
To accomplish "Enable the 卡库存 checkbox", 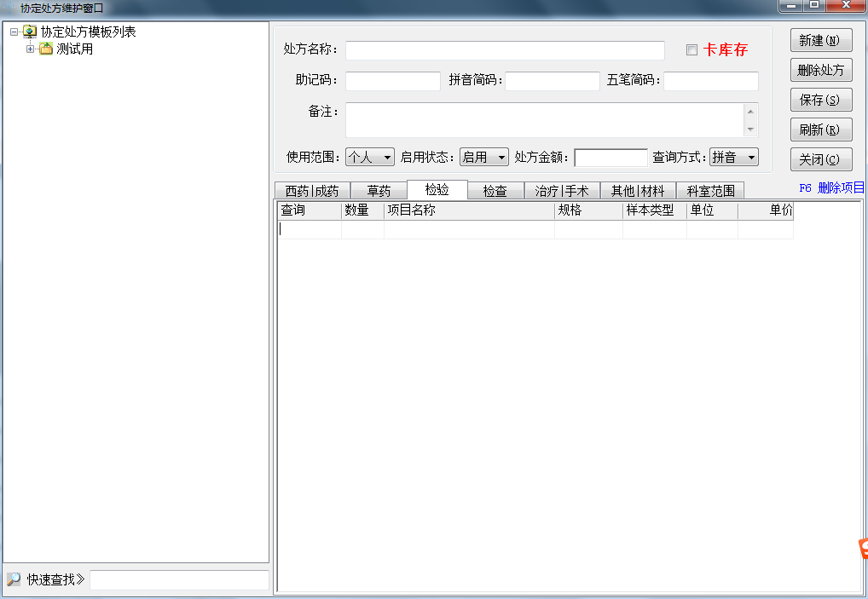I will (692, 49).
